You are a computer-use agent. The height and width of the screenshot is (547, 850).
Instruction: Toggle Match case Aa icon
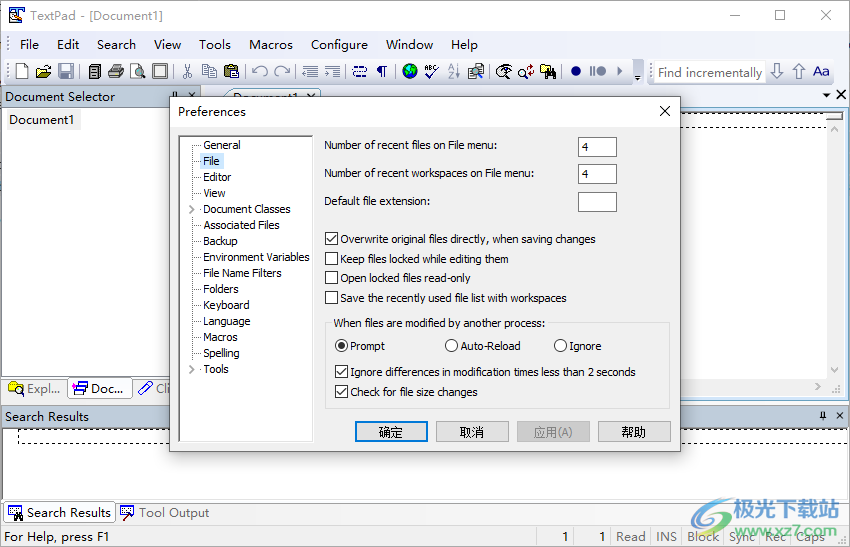tap(821, 71)
